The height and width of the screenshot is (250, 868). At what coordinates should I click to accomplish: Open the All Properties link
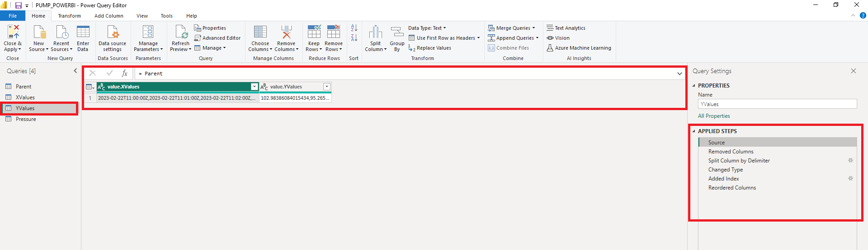(714, 116)
